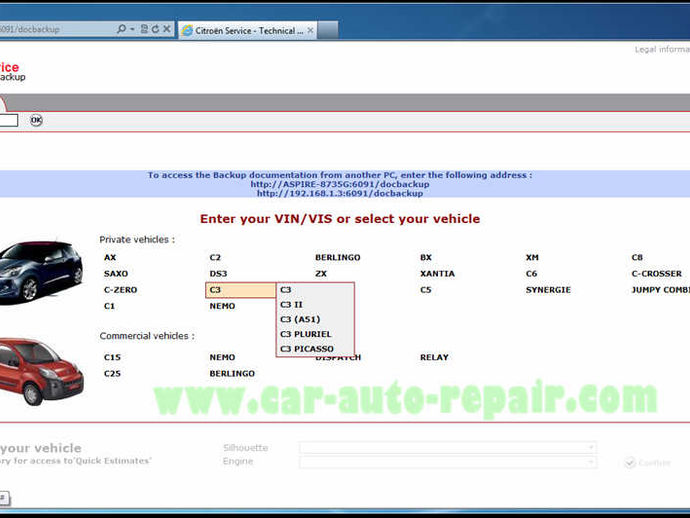Choose the BX vehicle model

426,257
